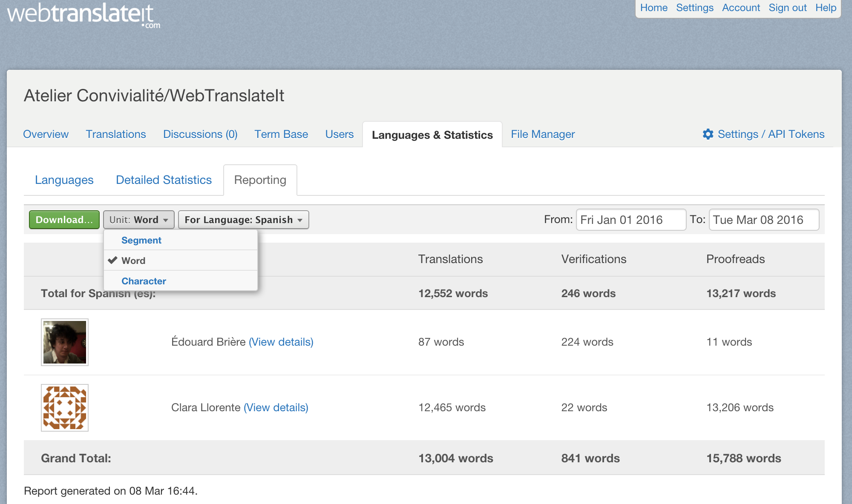Open the Term Base tab
The height and width of the screenshot is (504, 852).
click(x=281, y=135)
